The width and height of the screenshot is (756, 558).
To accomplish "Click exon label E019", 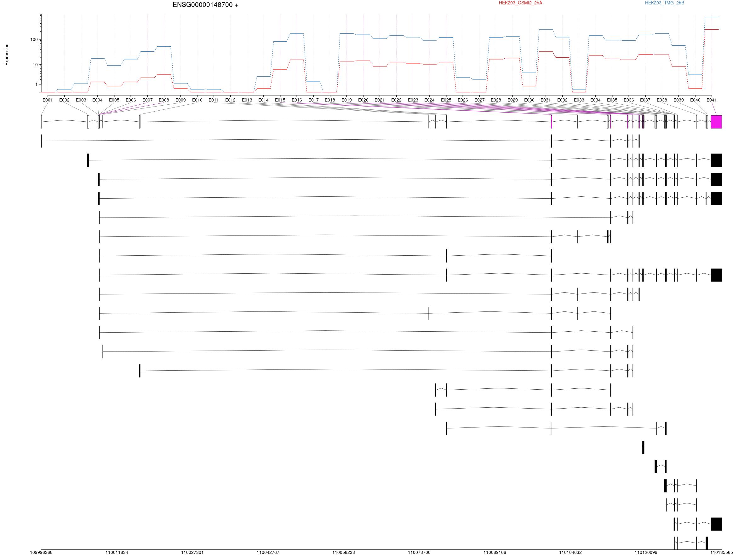I will pyautogui.click(x=346, y=100).
